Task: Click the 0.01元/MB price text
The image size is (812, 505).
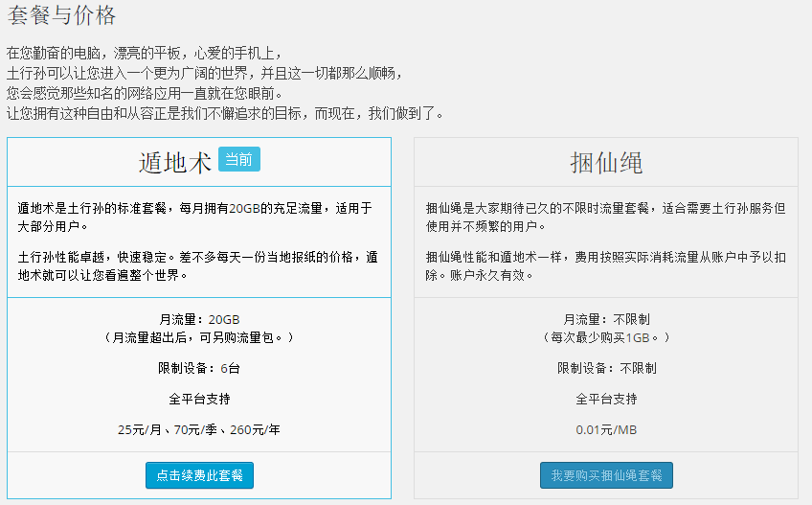Action: [x=605, y=429]
